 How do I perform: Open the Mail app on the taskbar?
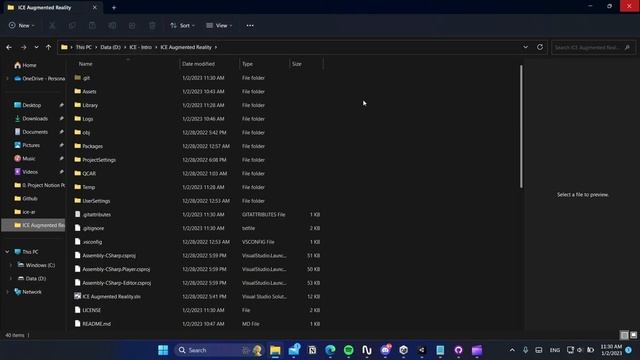pos(294,350)
